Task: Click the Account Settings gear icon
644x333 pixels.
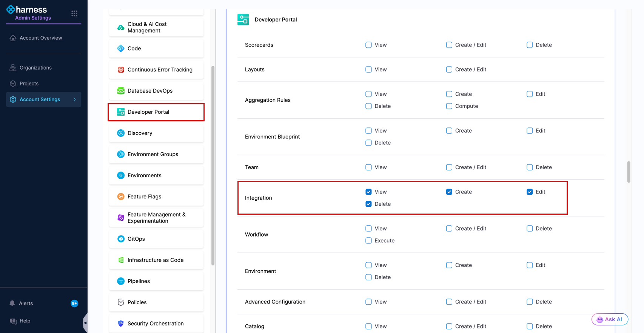Action: (13, 99)
